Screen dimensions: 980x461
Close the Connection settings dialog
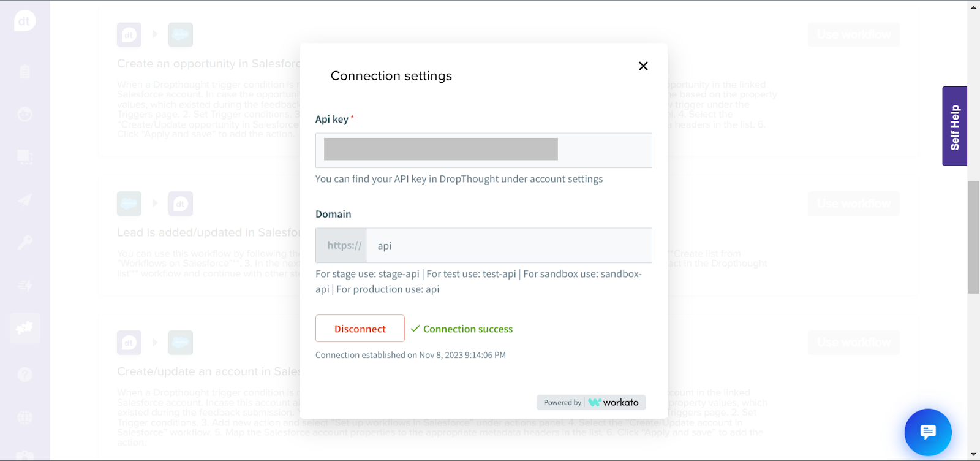click(643, 66)
